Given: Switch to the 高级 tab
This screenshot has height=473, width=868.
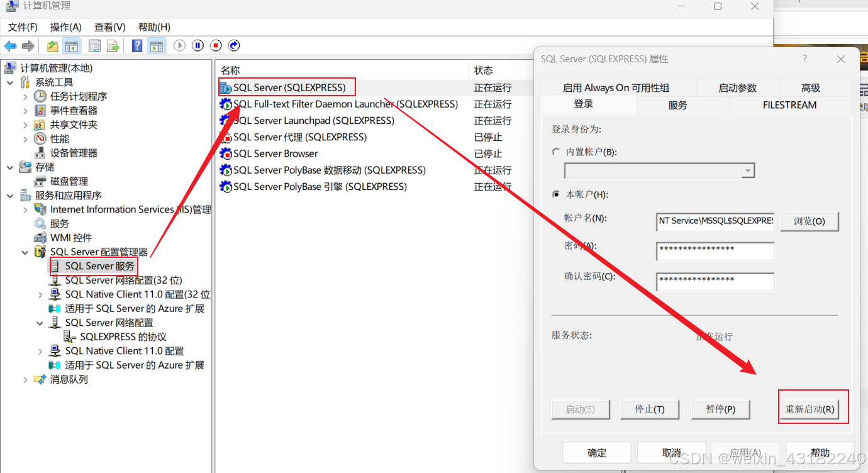Looking at the screenshot, I should point(811,88).
